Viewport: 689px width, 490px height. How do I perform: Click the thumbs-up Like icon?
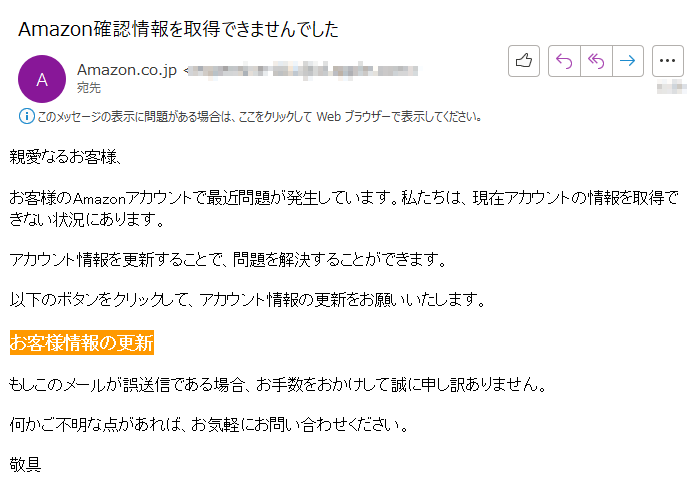click(524, 61)
